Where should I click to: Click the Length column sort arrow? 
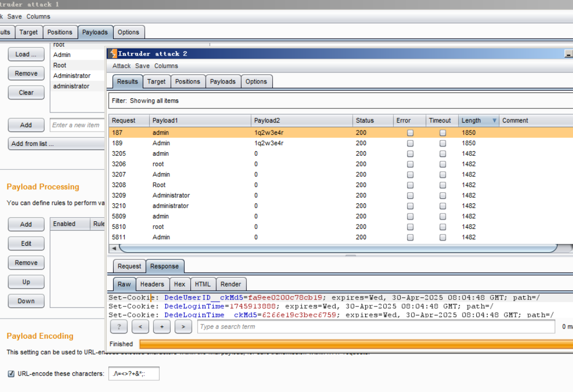click(494, 120)
